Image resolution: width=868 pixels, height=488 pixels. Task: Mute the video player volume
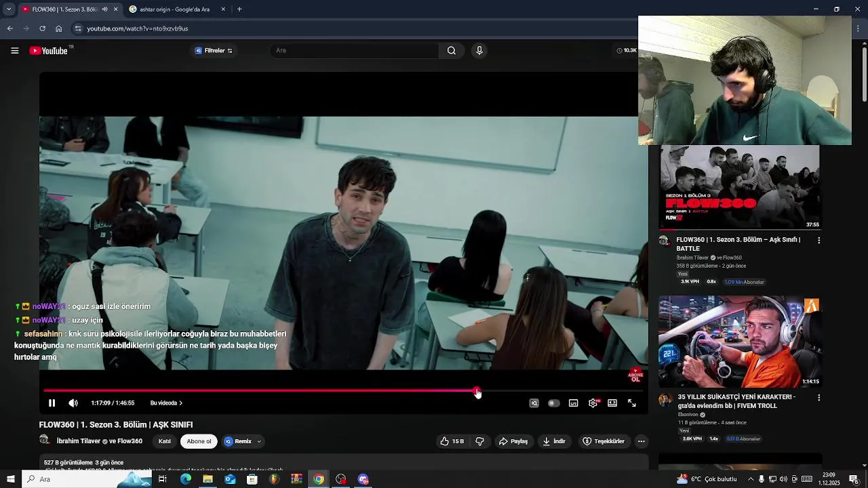[73, 403]
